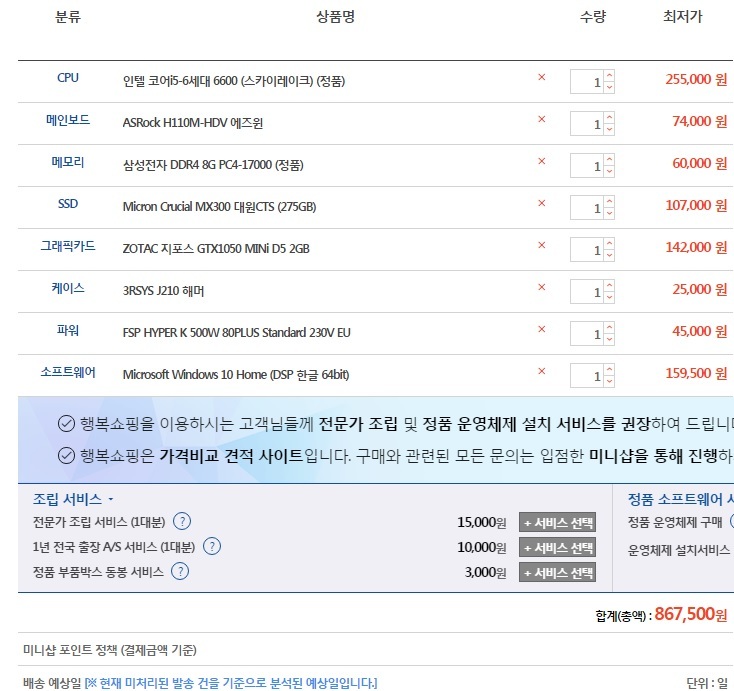Open the 그래픽카드 category link
Image resolution: width=734 pixels, height=691 pixels.
pos(68,246)
